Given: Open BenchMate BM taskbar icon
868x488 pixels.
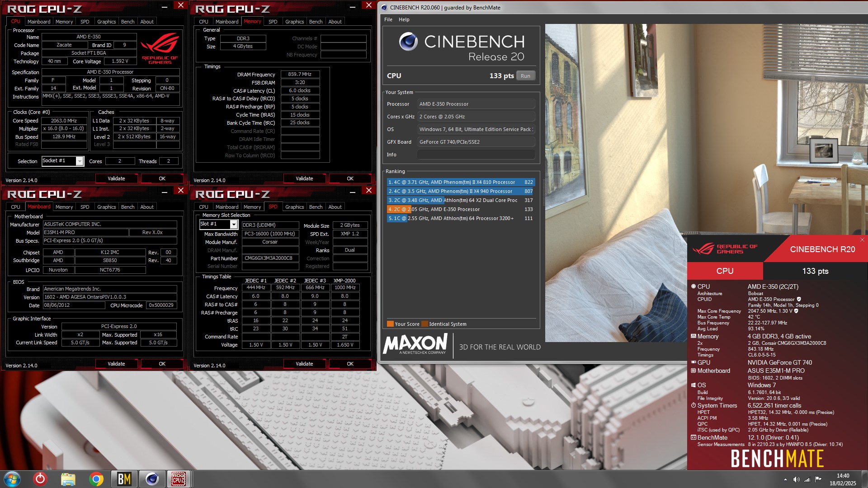Looking at the screenshot, I should pyautogui.click(x=124, y=479).
